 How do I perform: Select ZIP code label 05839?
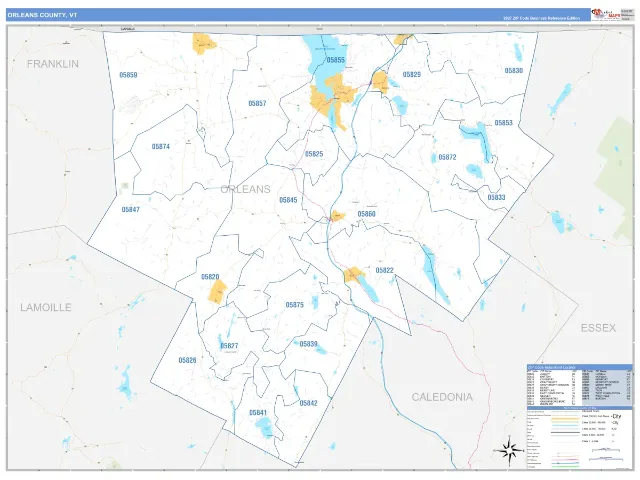[308, 344]
